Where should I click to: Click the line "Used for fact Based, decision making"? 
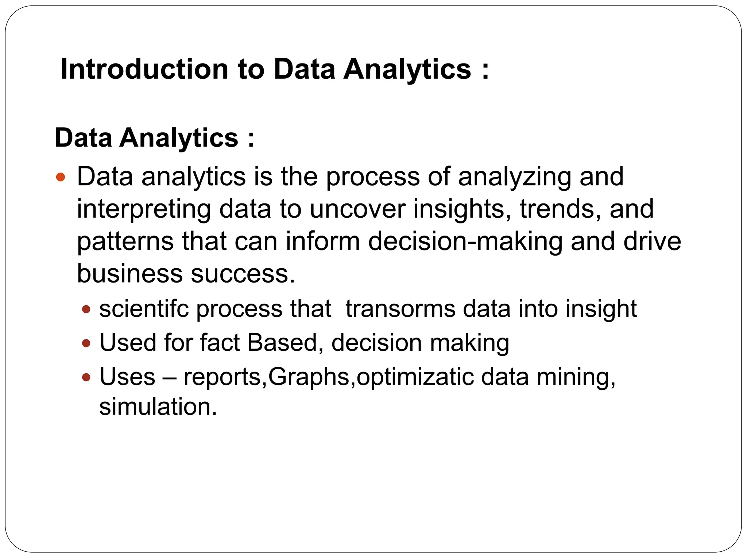pos(304,343)
